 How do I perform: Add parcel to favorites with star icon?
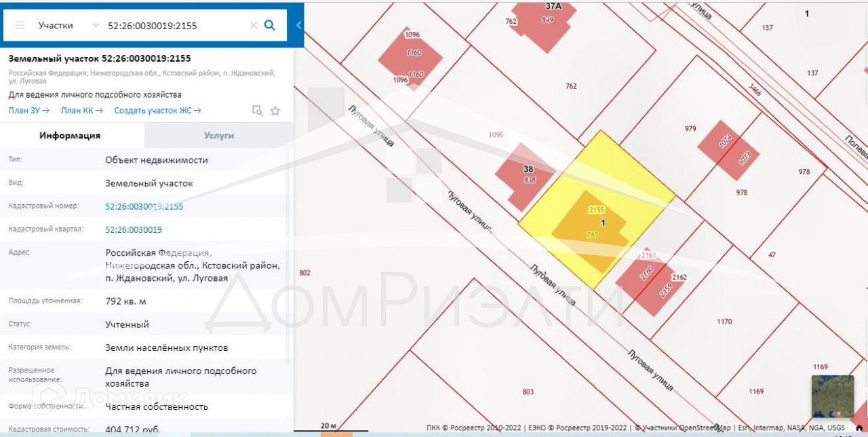275,111
